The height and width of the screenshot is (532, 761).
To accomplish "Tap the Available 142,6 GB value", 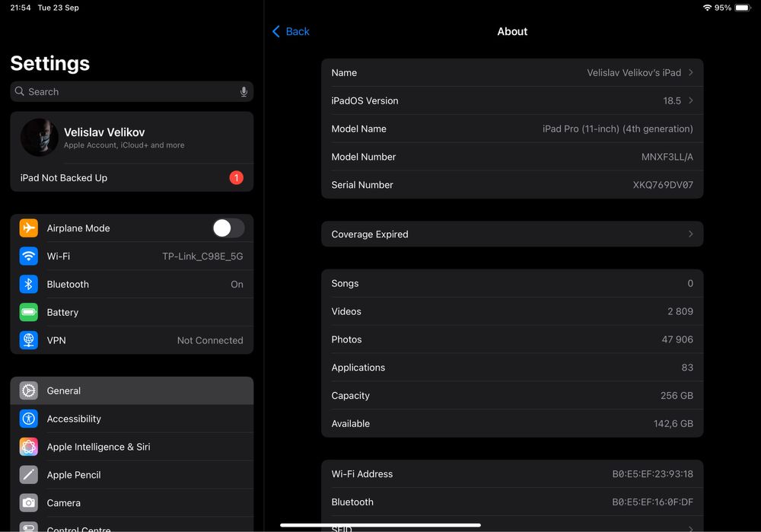I will tap(673, 424).
